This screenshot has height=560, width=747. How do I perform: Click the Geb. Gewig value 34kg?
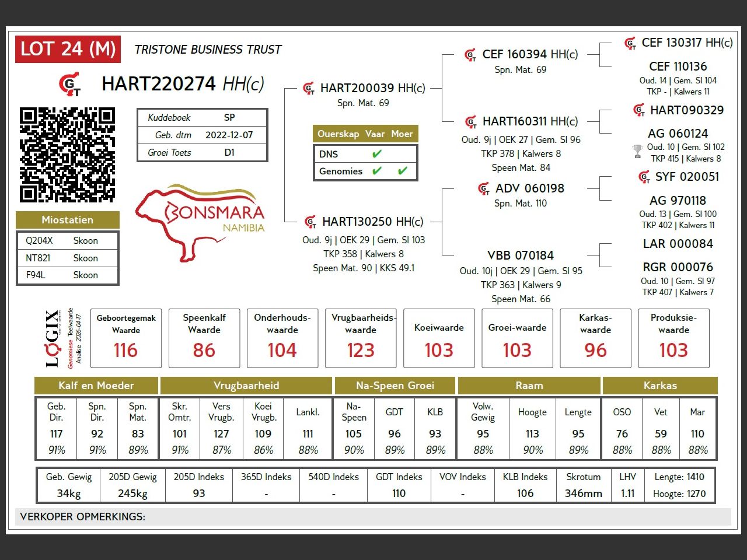click(x=69, y=494)
